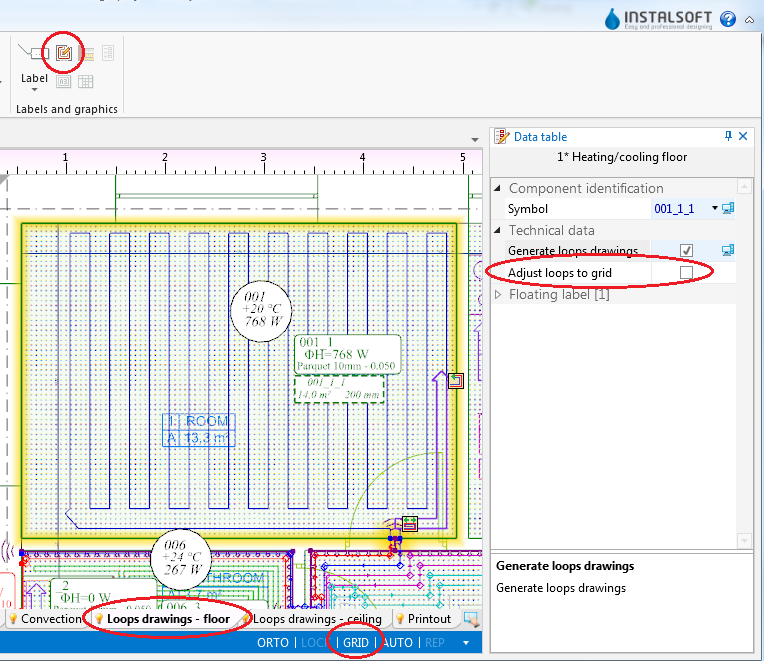
Task: Uncheck Generate loops drawings checkbox
Action: point(686,250)
